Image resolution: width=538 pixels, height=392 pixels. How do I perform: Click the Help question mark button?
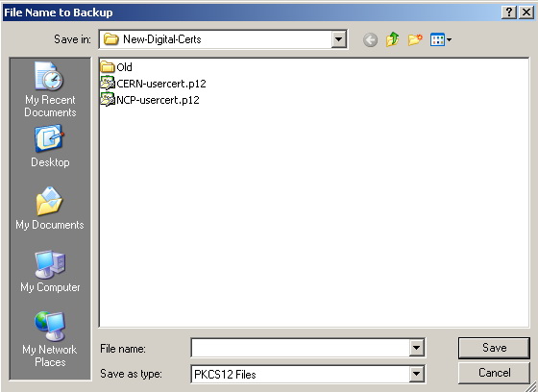(x=509, y=12)
